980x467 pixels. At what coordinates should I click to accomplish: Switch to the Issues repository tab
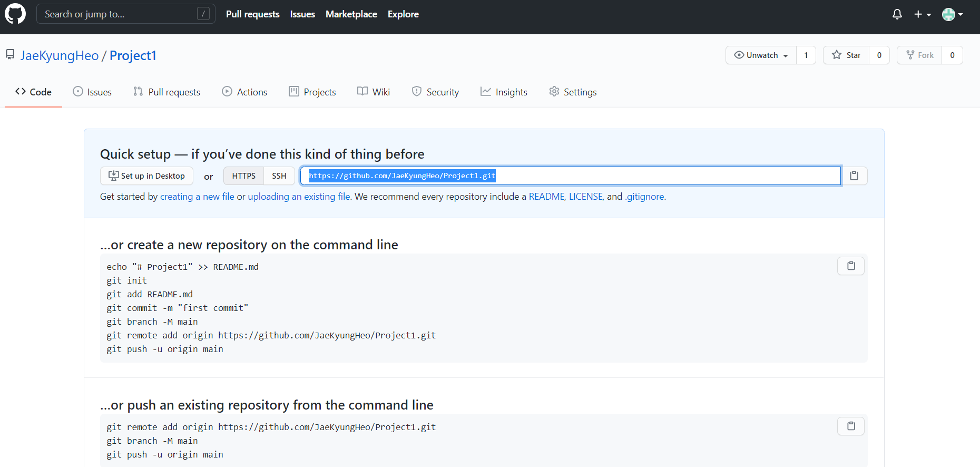92,92
